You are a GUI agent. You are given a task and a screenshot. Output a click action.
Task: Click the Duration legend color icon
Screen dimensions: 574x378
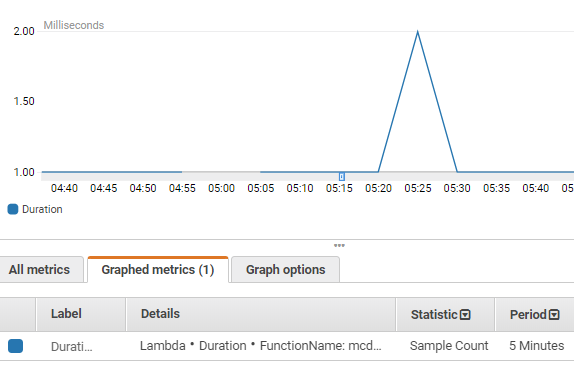click(13, 209)
